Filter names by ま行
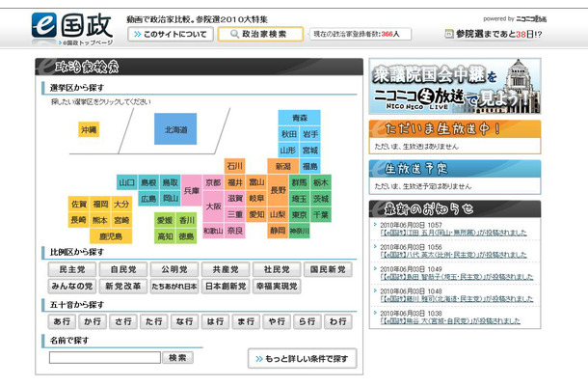Image resolution: width=588 pixels, height=386 pixels. [x=246, y=321]
